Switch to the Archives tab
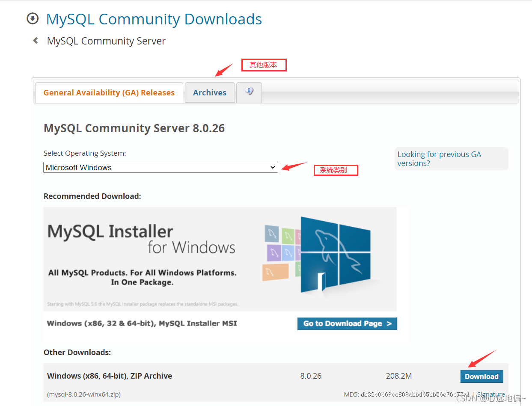The height and width of the screenshot is (406, 532). 210,92
